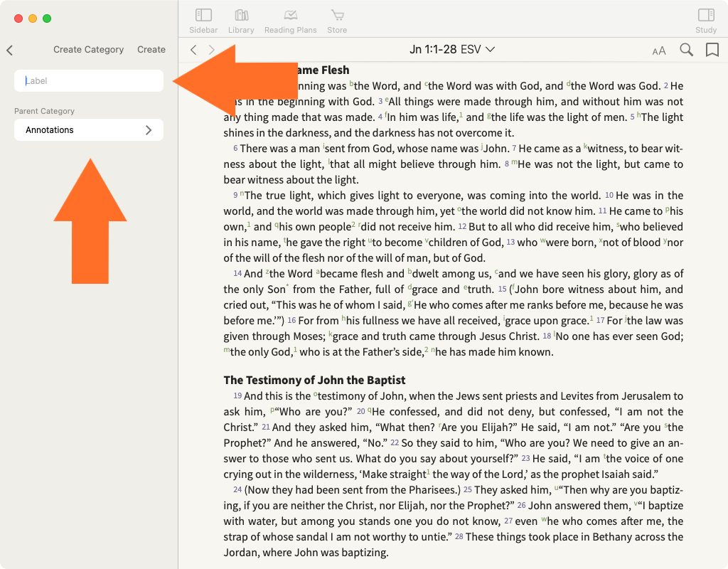The width and height of the screenshot is (728, 569).
Task: Open the Library
Action: click(x=241, y=20)
